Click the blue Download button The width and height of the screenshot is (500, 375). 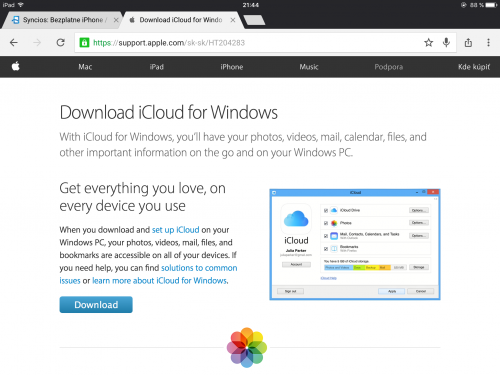[96, 305]
